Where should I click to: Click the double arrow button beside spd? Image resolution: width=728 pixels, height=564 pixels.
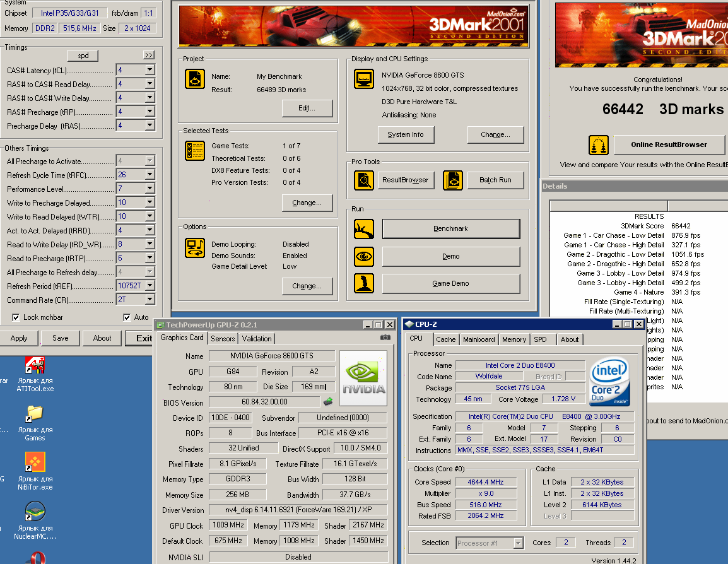(149, 56)
